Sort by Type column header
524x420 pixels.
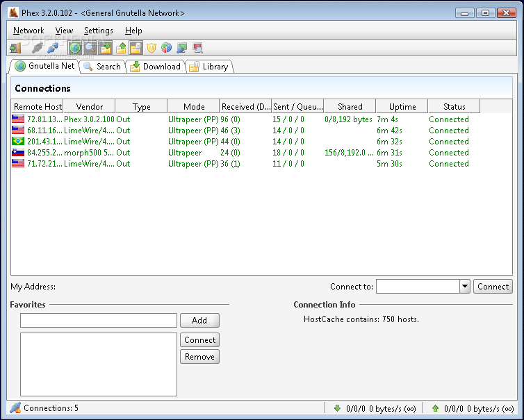pyautogui.click(x=141, y=106)
